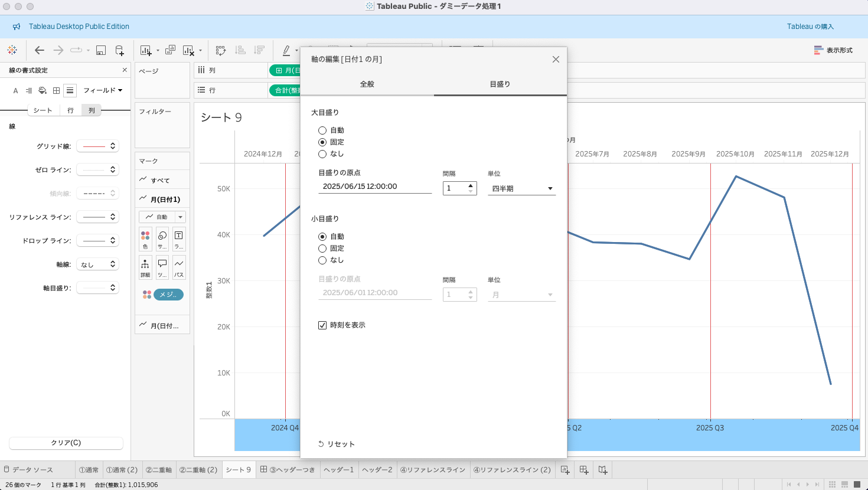Click the Save workbook icon in the toolbar
This screenshot has width=868, height=490.
tap(101, 50)
